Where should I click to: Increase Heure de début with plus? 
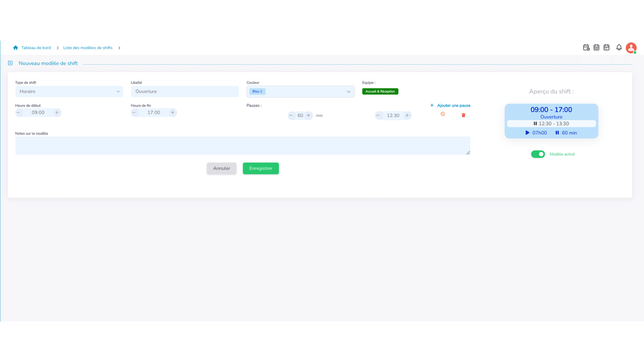pos(57,113)
